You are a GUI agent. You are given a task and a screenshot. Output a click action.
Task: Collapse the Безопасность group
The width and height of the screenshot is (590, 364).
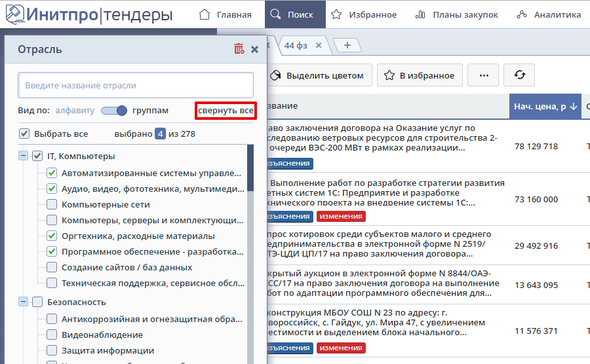pyautogui.click(x=23, y=302)
